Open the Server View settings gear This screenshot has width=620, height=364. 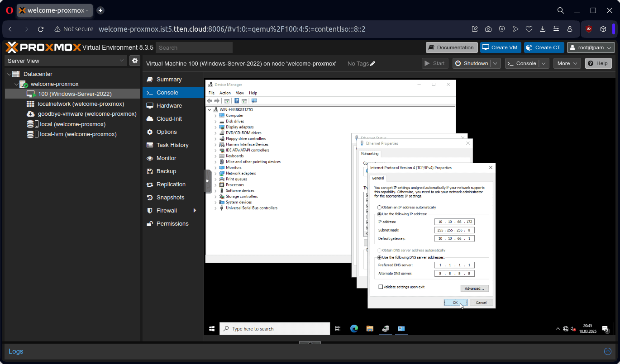pyautogui.click(x=134, y=61)
